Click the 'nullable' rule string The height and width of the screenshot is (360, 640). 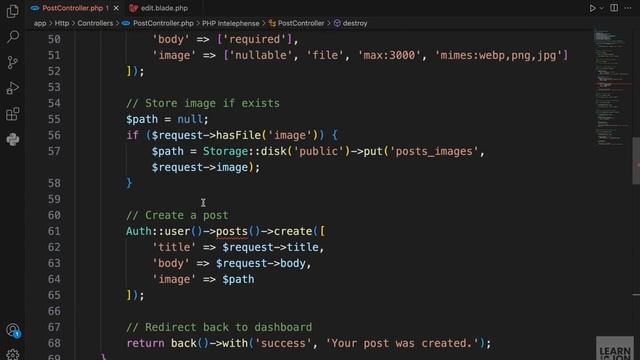pyautogui.click(x=261, y=55)
